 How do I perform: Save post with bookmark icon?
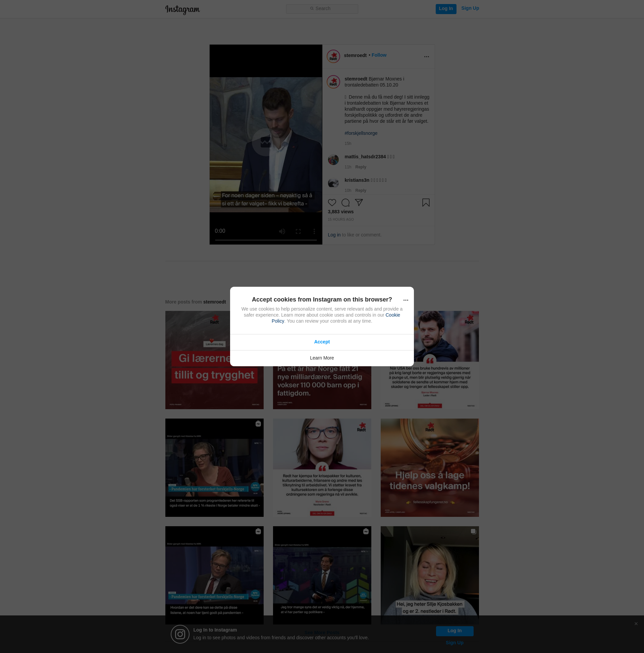coord(426,203)
